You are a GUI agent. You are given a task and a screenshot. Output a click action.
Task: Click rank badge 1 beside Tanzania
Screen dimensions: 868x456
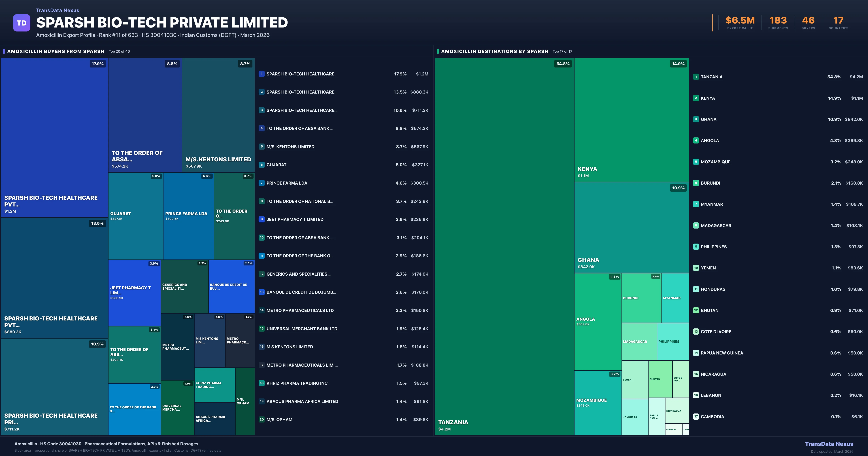696,77
